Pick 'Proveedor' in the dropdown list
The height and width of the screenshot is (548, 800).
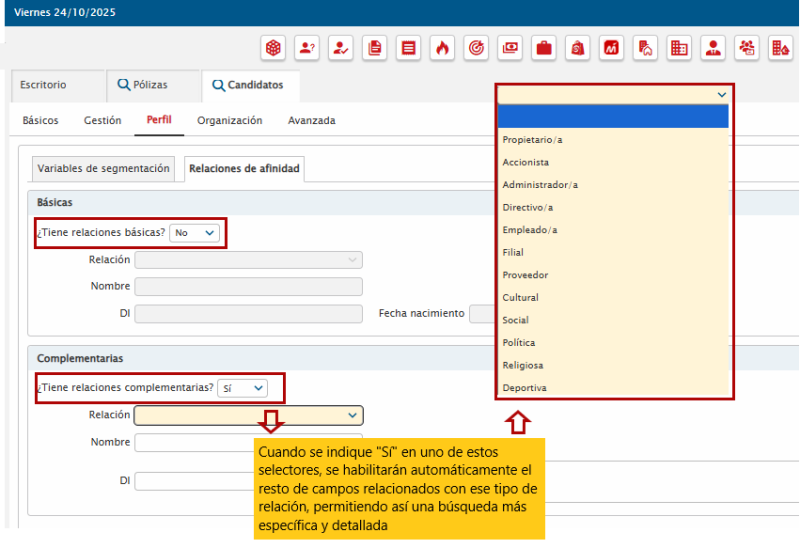coord(526,275)
